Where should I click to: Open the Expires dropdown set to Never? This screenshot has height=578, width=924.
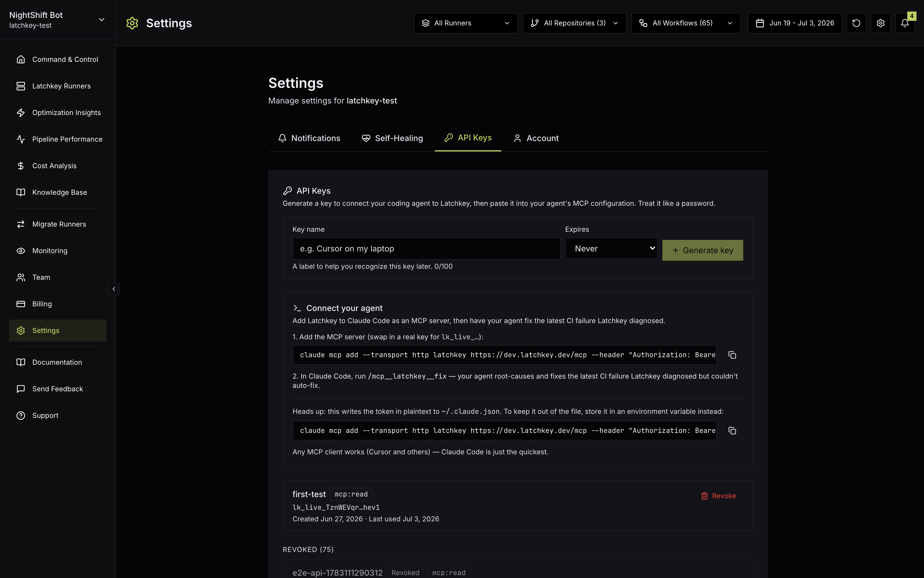coord(611,249)
